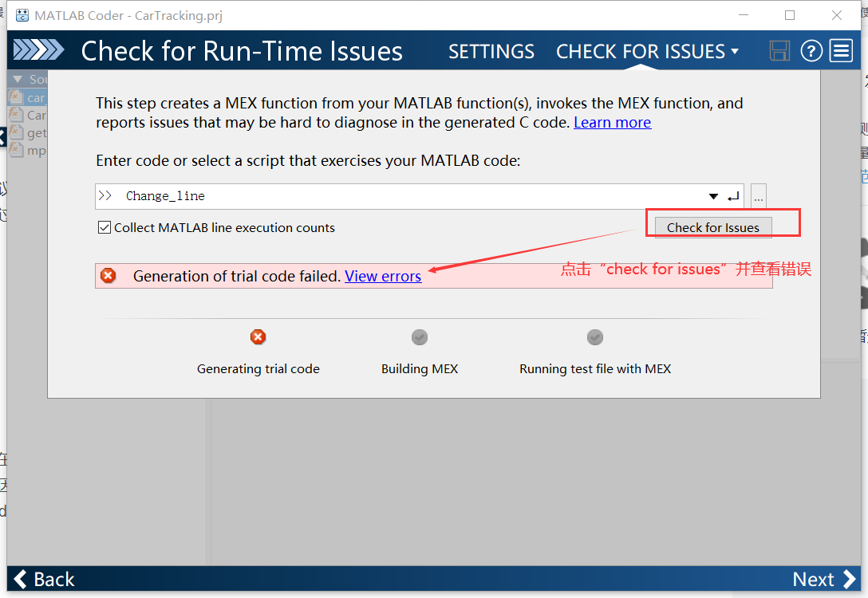Follow the Learn more link
868x598 pixels.
coord(612,122)
